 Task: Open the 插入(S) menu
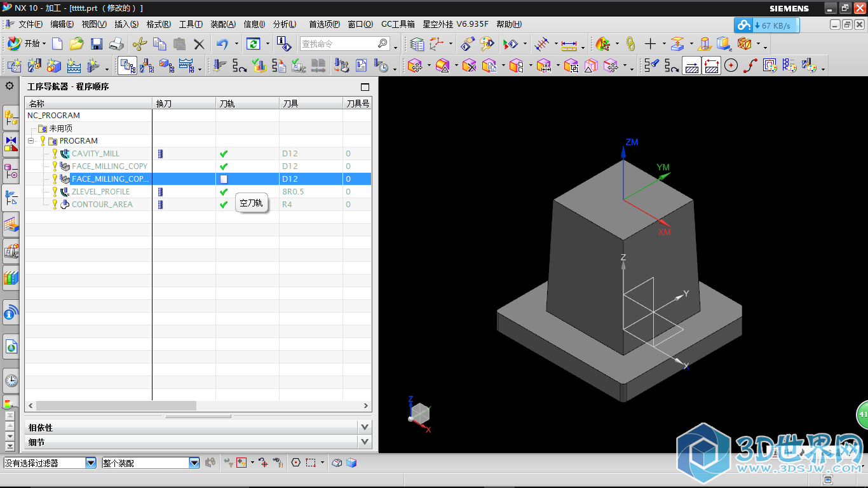[126, 24]
